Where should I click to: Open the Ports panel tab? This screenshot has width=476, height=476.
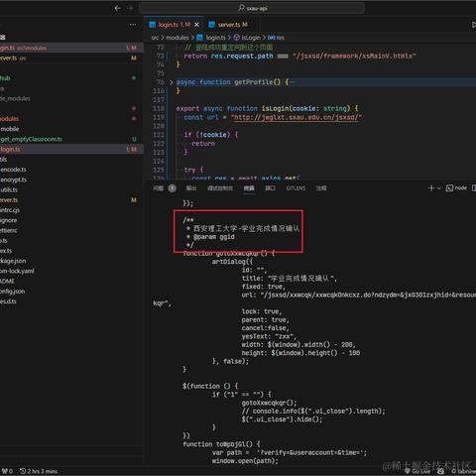[270, 188]
